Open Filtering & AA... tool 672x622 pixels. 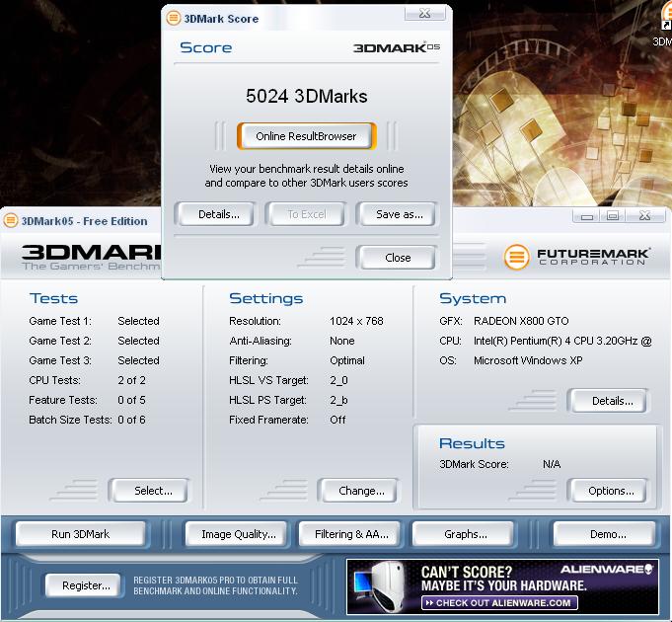pyautogui.click(x=351, y=534)
